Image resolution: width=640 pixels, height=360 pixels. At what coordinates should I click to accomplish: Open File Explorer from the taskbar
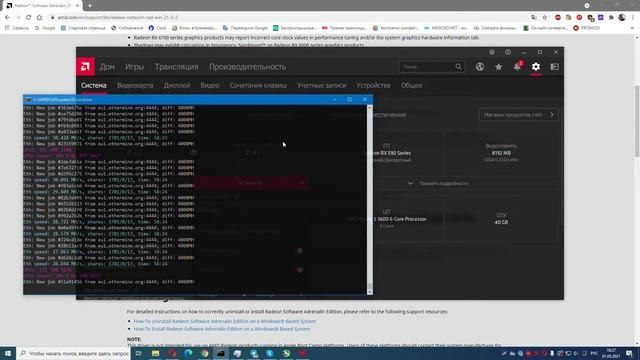[x=156, y=353]
